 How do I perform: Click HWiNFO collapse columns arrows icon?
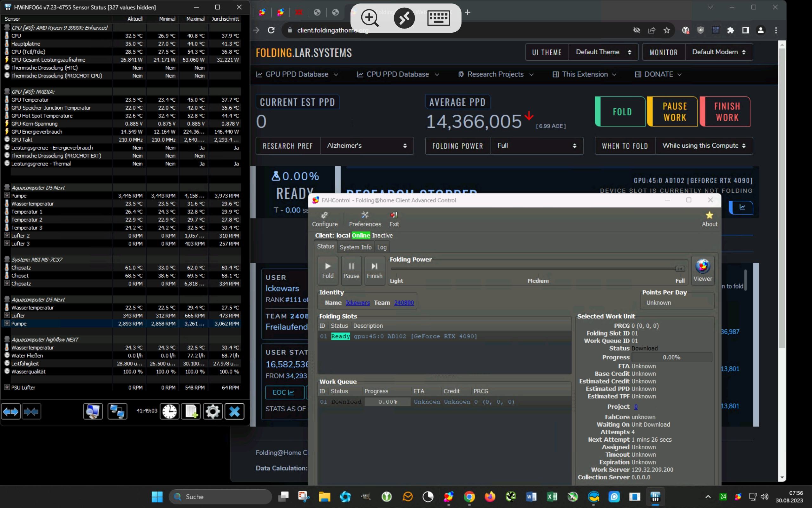coord(31,411)
